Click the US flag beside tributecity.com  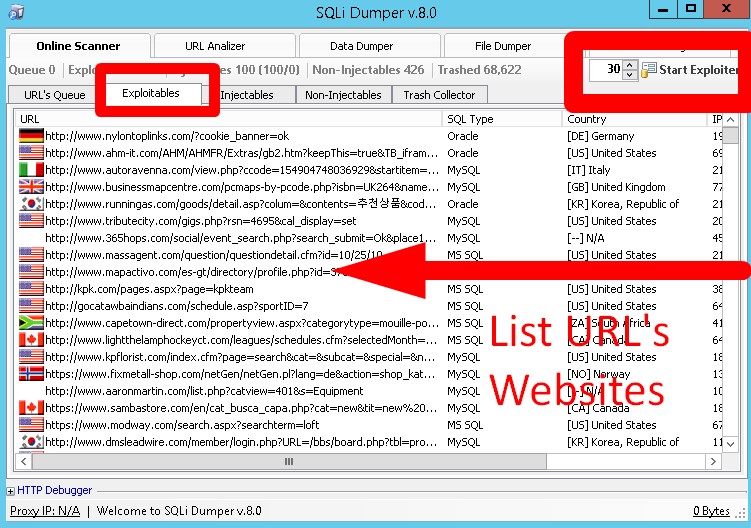(x=31, y=221)
